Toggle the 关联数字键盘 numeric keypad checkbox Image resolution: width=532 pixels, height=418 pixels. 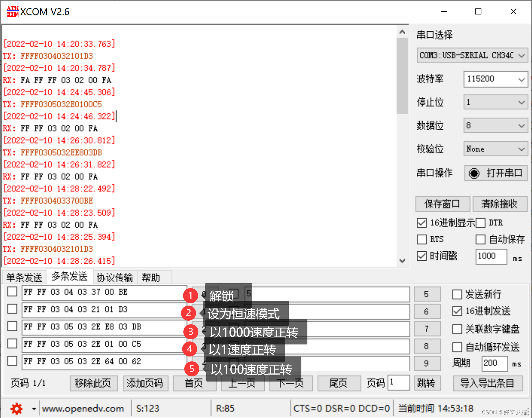tap(457, 329)
